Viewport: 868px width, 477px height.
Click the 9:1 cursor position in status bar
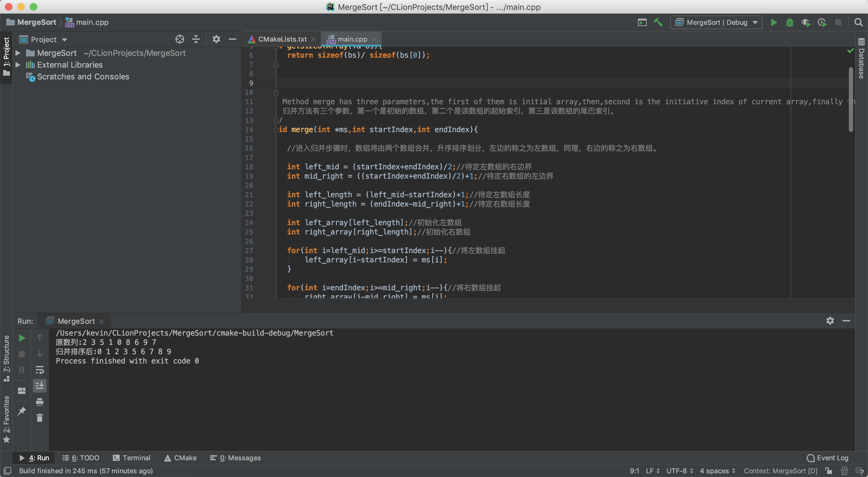point(634,470)
